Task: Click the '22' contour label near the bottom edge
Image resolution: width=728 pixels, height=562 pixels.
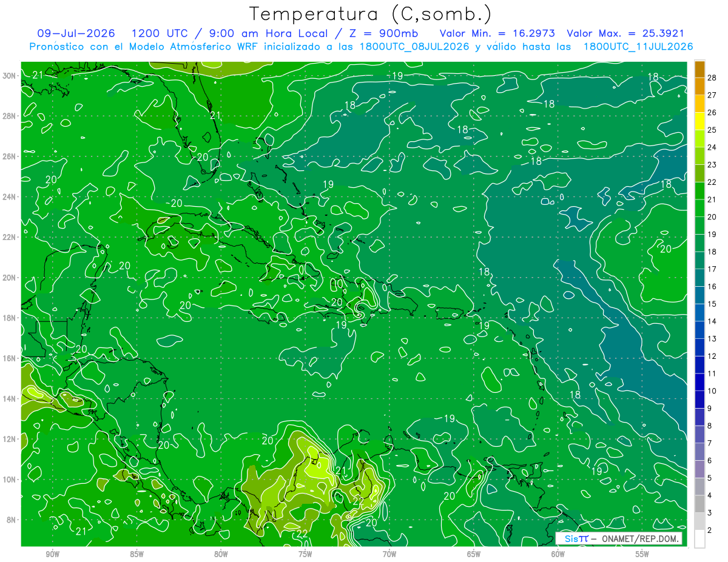Action: coord(302,534)
